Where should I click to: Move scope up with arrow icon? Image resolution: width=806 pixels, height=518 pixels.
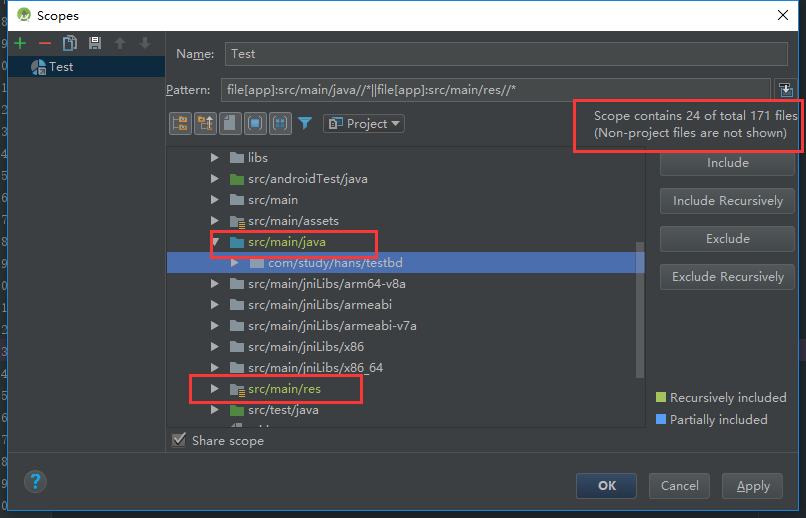click(x=120, y=43)
